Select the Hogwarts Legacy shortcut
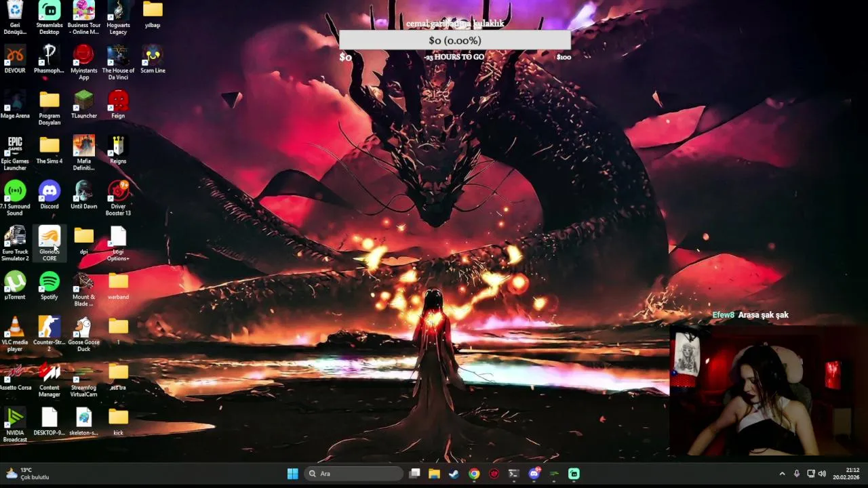This screenshot has width=868, height=488. 118,17
